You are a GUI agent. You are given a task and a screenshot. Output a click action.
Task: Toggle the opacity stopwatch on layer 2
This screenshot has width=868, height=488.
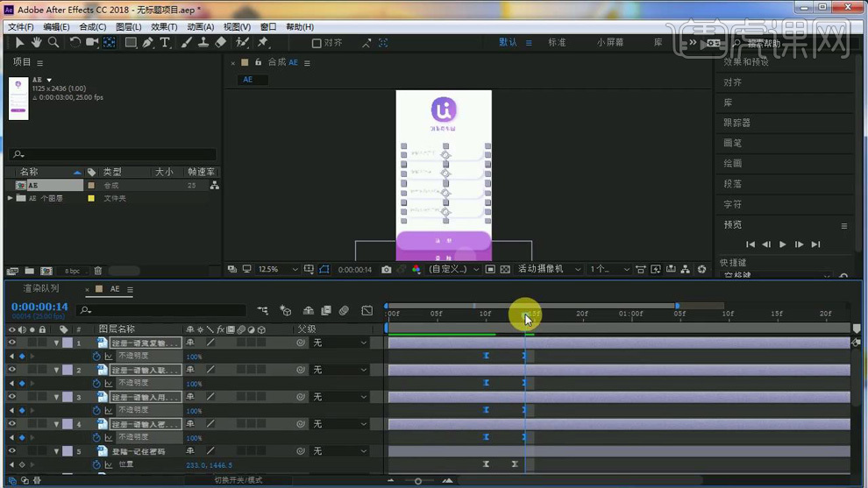(96, 384)
